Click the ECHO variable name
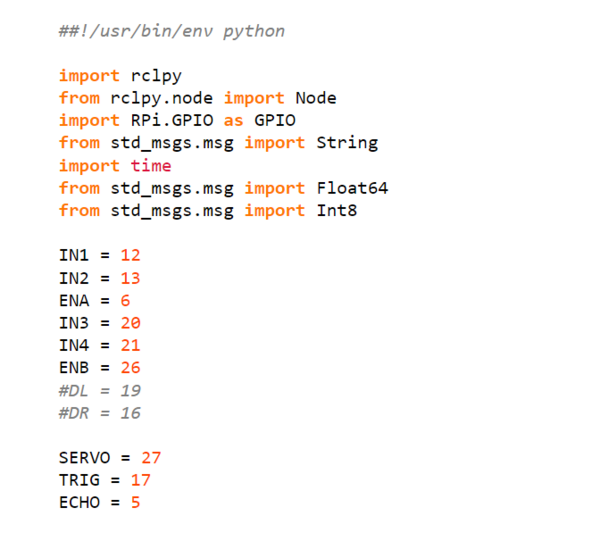The width and height of the screenshot is (600, 541). point(79,502)
